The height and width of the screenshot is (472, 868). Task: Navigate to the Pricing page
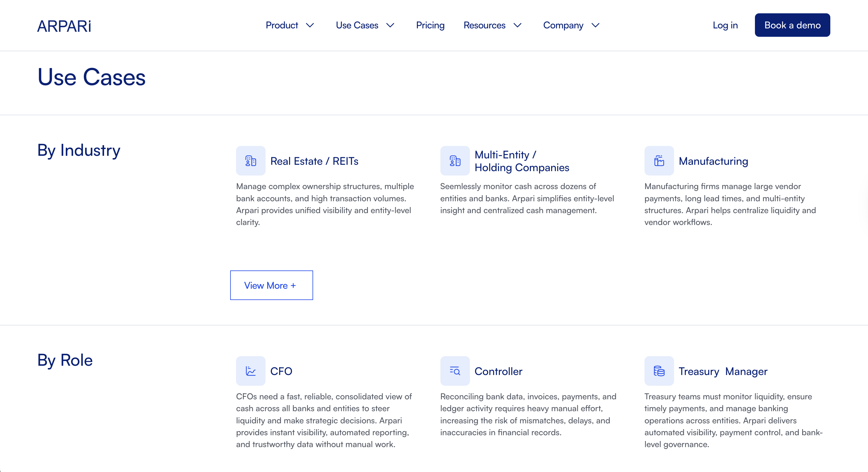click(430, 25)
